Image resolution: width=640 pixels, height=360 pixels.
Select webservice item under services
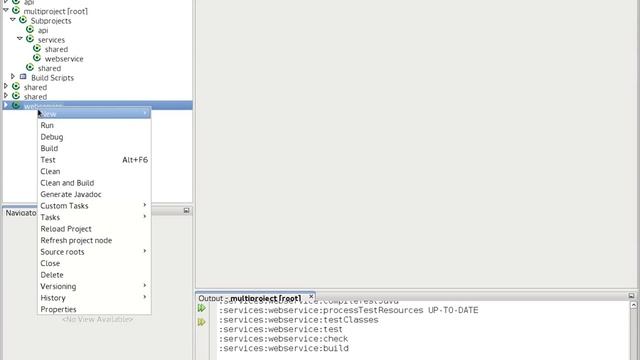[64, 59]
